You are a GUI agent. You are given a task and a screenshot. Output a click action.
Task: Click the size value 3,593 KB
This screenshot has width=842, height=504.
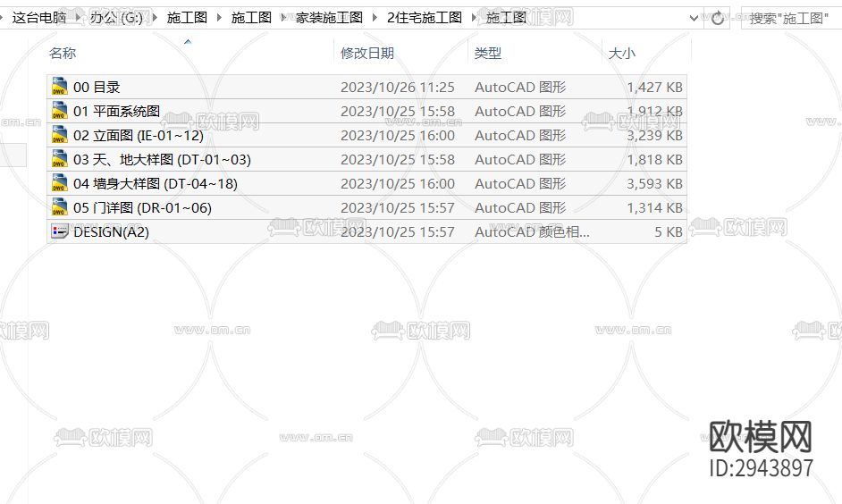(654, 183)
